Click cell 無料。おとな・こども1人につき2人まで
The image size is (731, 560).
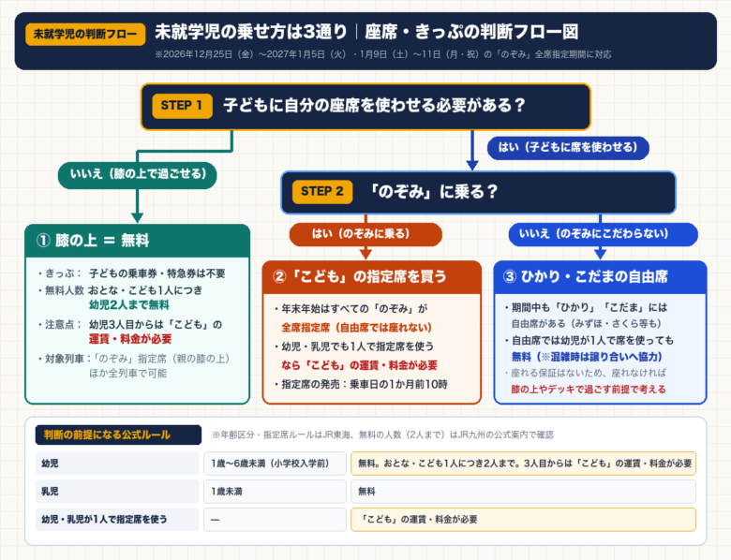pos(524,464)
